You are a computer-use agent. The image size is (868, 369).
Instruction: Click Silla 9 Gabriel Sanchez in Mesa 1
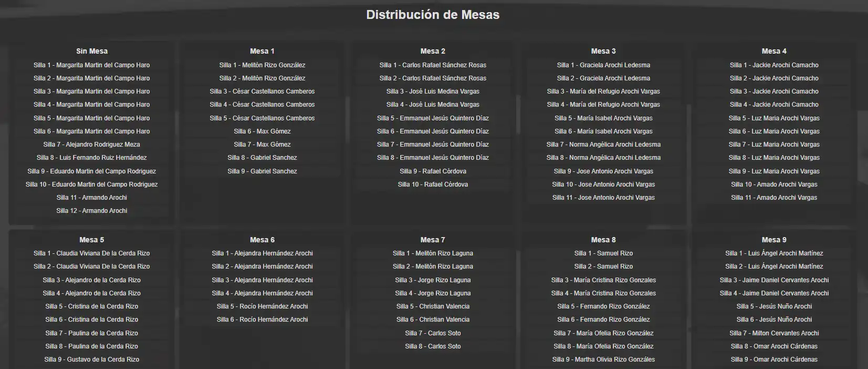tap(262, 171)
